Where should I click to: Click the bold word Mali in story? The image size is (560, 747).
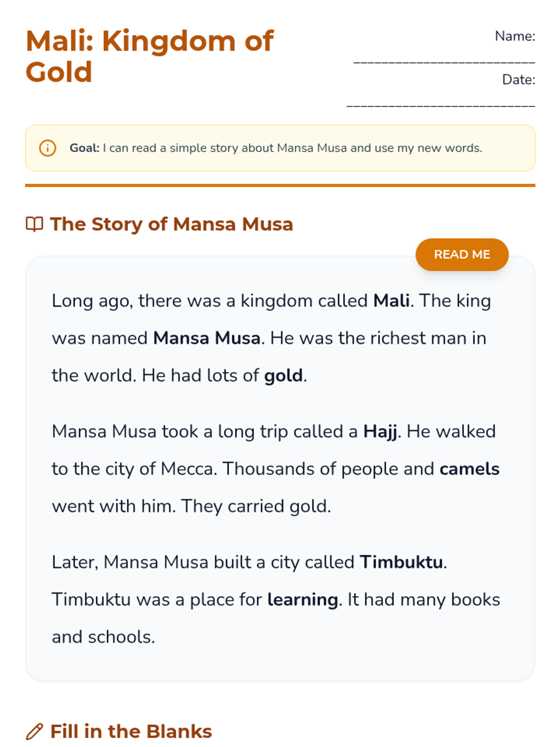click(x=391, y=301)
